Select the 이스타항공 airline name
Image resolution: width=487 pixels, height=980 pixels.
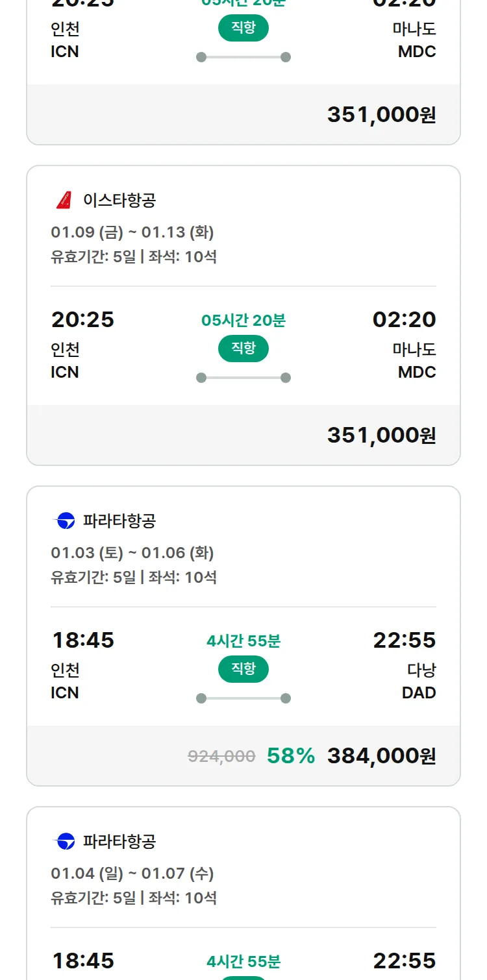point(119,200)
